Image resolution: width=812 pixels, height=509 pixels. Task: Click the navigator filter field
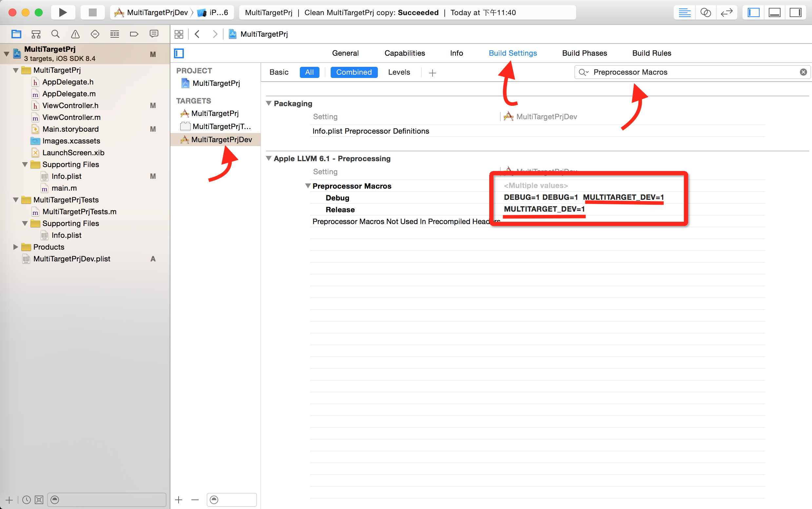tap(107, 500)
